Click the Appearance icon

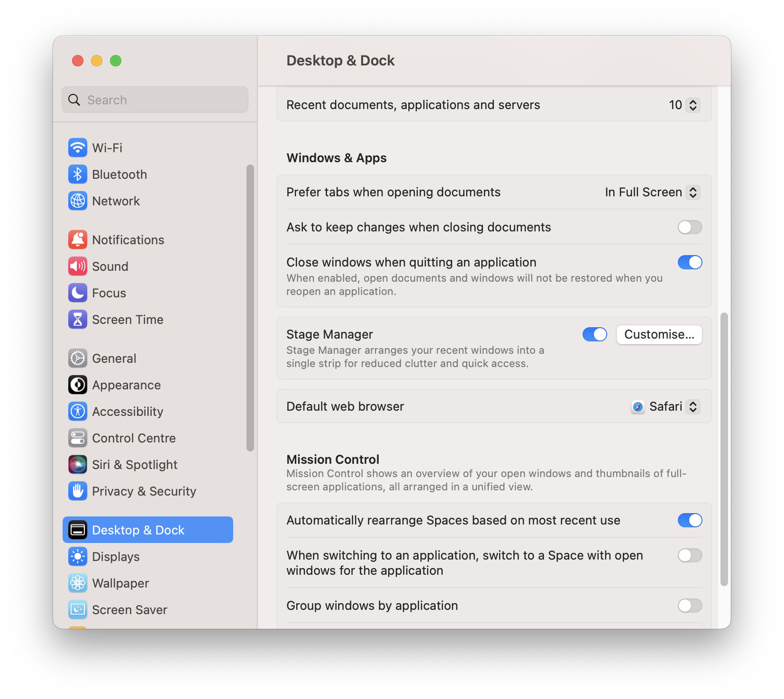(78, 385)
